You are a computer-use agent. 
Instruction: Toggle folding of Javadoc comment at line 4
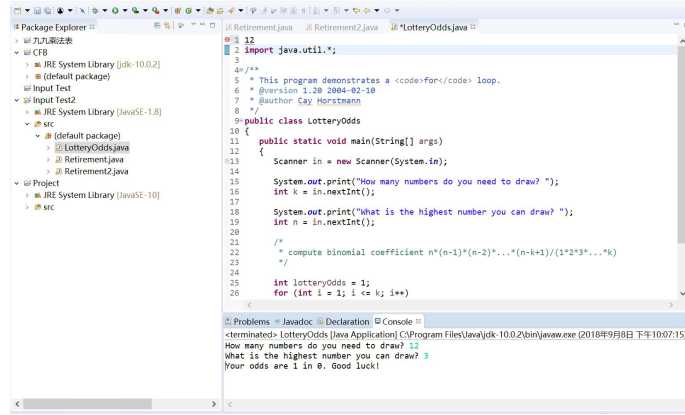[240, 70]
